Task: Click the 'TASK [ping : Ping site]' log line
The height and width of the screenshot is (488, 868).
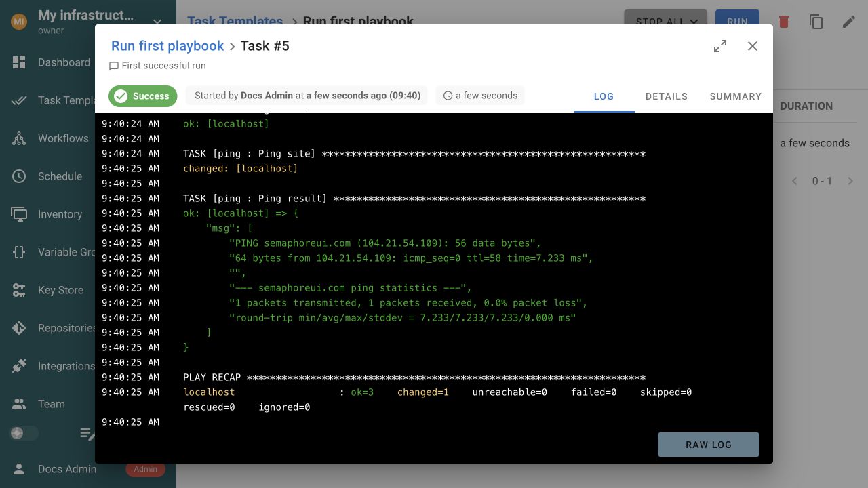Action: pos(414,154)
